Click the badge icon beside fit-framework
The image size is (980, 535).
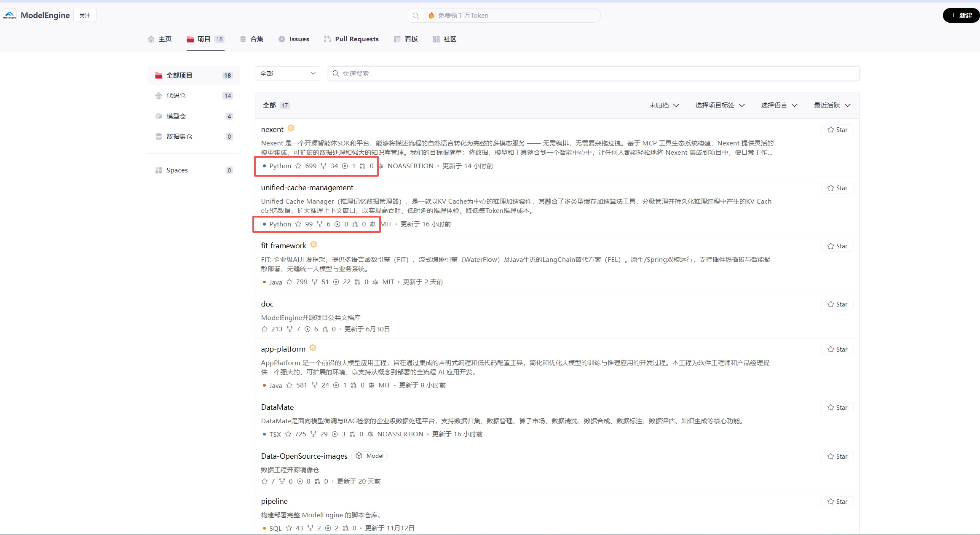(313, 245)
